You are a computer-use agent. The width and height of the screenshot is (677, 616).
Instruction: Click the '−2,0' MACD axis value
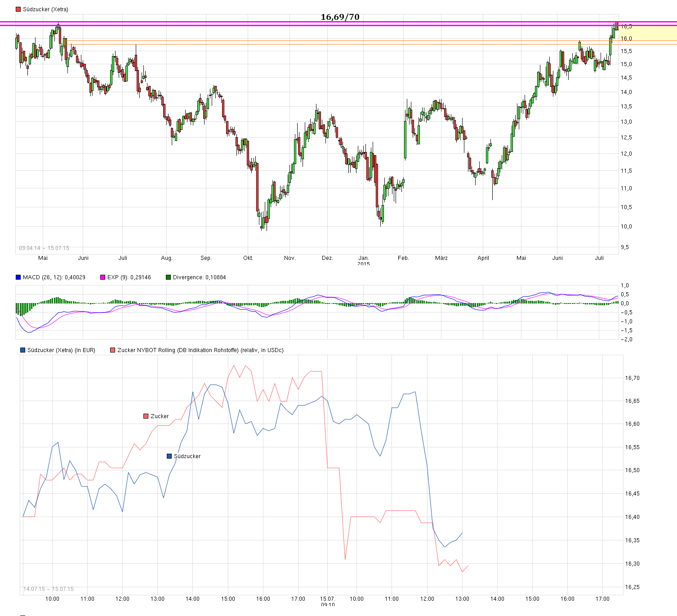626,339
